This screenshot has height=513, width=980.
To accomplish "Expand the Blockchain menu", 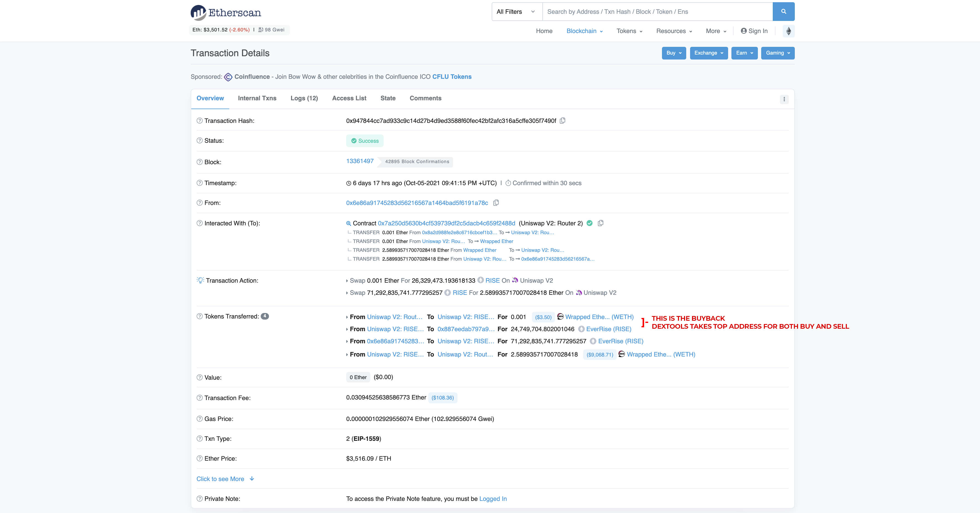I will tap(584, 31).
